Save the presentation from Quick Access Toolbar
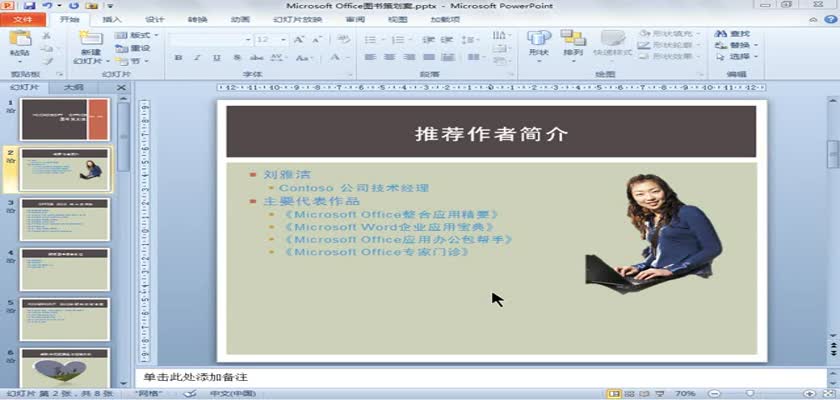The width and height of the screenshot is (840, 400). coord(29,6)
